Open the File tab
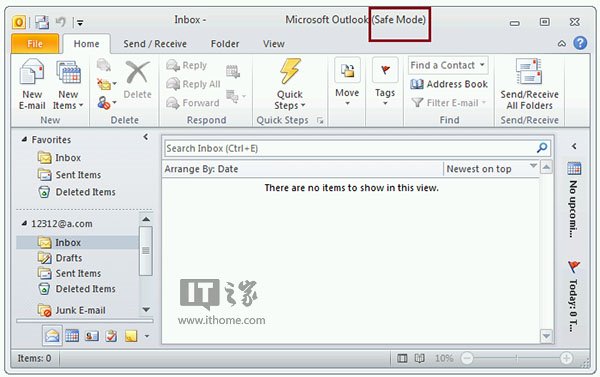The width and height of the screenshot is (600, 377). pyautogui.click(x=35, y=44)
